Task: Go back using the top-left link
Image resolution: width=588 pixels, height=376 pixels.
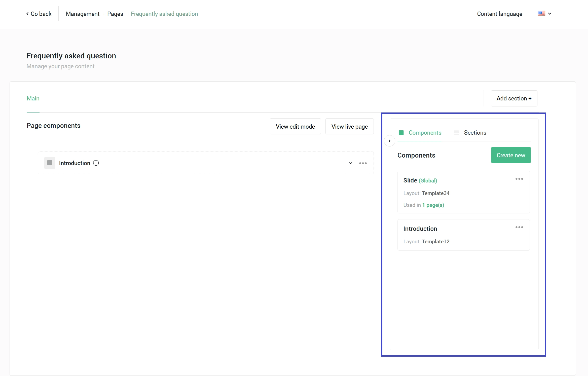Action: tap(39, 14)
